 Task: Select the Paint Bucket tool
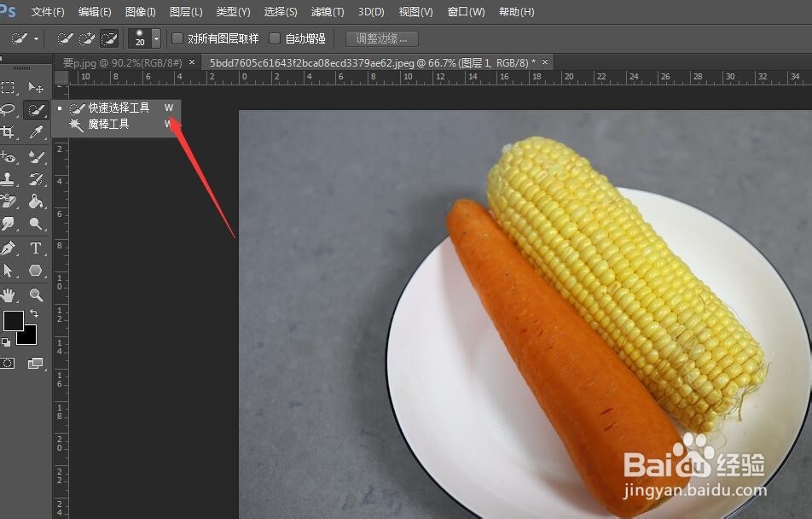pyautogui.click(x=36, y=201)
